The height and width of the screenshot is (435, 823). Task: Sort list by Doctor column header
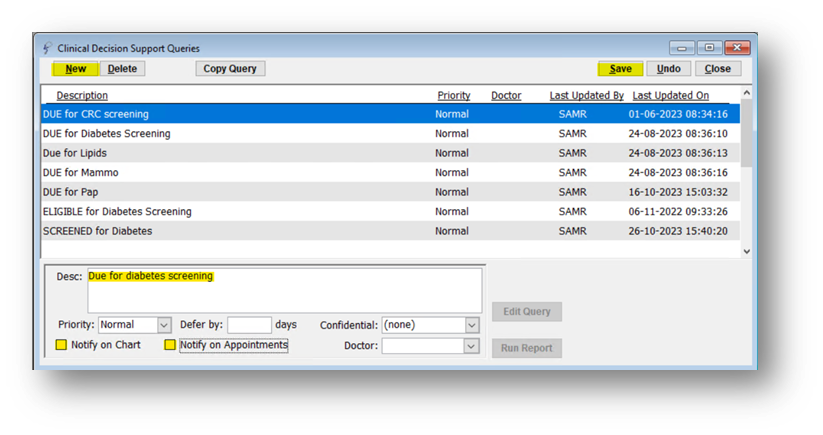click(x=506, y=96)
